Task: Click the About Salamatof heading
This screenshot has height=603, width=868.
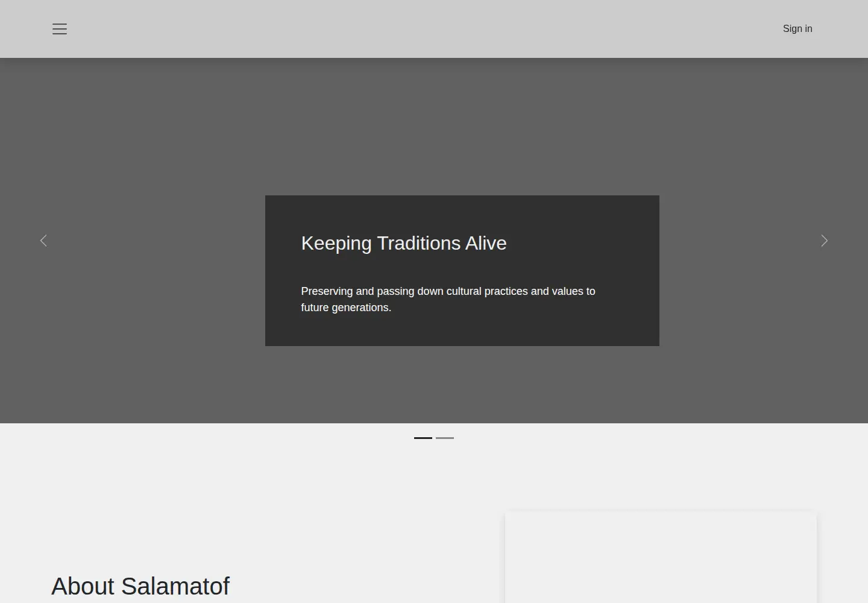Action: coord(140,586)
